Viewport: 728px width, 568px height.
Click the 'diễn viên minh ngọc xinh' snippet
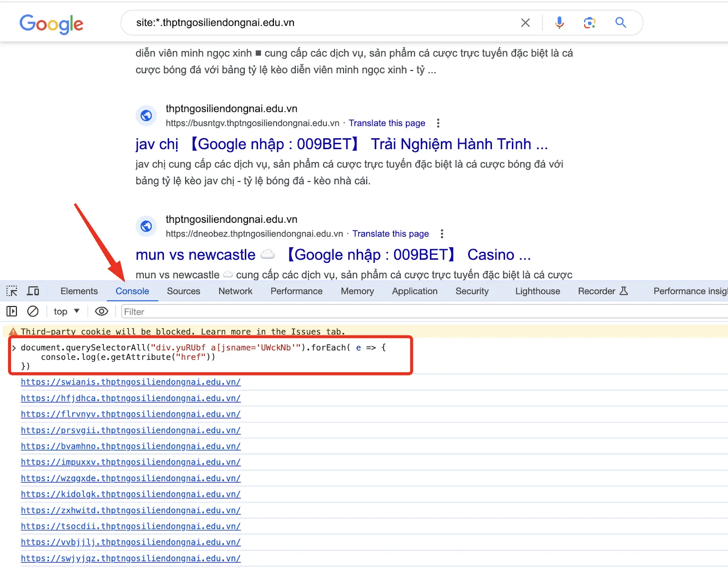click(354, 61)
